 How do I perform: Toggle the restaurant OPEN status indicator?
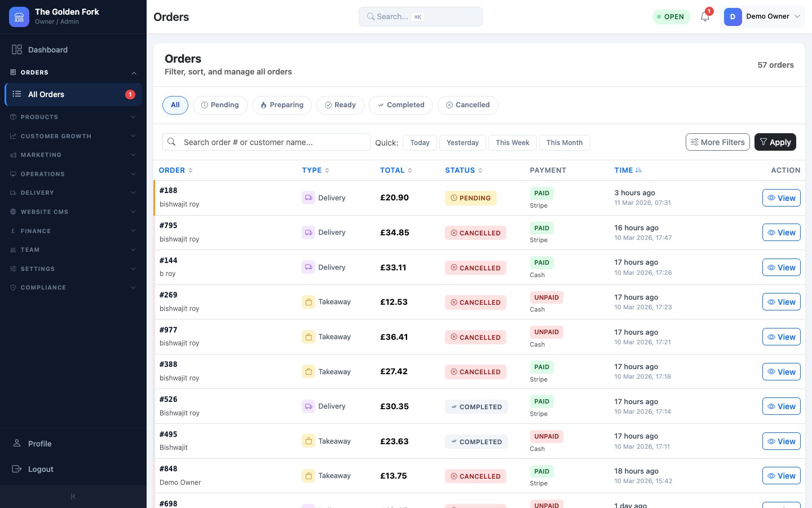coord(671,17)
